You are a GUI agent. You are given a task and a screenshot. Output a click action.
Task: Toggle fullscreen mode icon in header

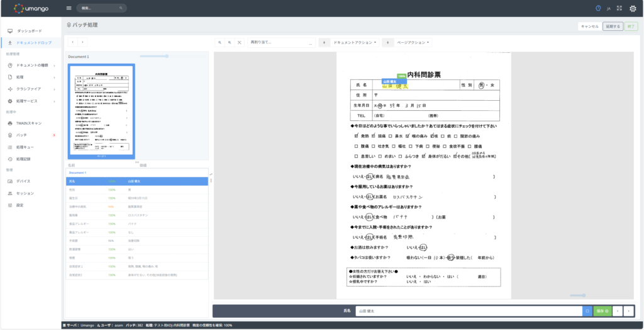point(619,8)
